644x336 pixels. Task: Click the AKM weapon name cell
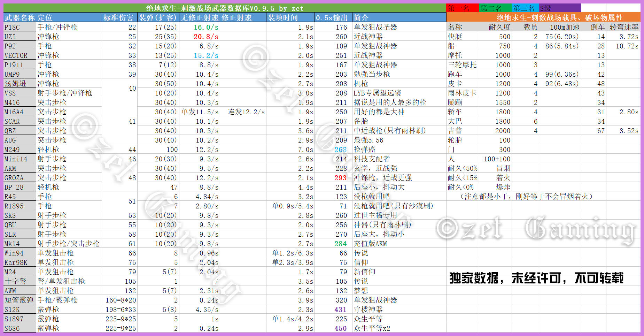click(x=20, y=168)
